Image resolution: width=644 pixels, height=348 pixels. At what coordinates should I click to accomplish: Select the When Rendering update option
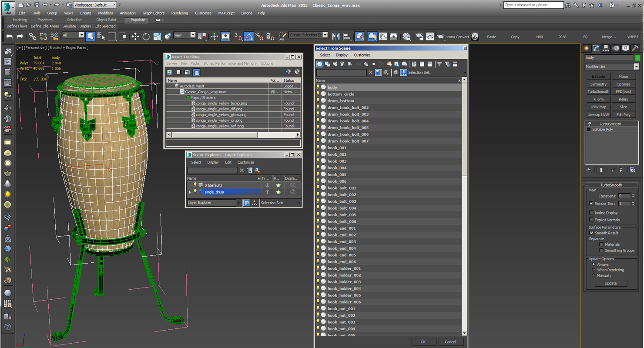click(x=594, y=270)
